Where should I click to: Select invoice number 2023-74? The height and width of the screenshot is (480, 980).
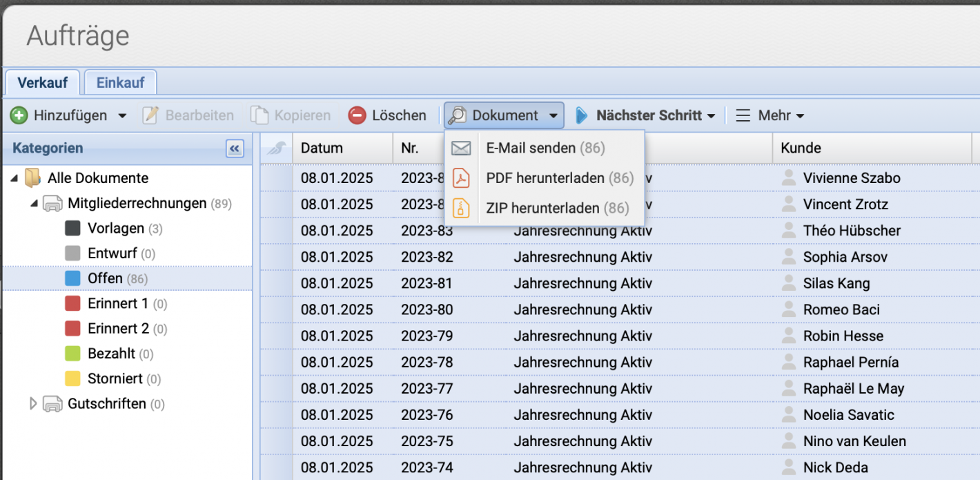427,468
